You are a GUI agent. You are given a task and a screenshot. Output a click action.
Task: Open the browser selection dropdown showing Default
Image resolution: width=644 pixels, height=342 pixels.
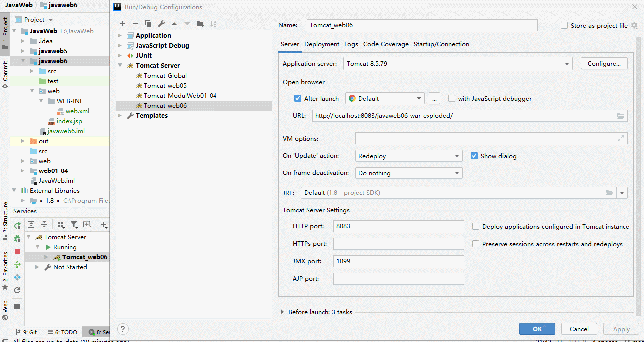[x=385, y=98]
